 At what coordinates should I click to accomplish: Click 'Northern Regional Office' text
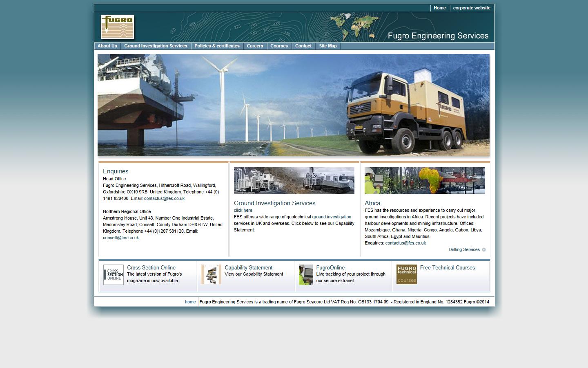click(127, 212)
